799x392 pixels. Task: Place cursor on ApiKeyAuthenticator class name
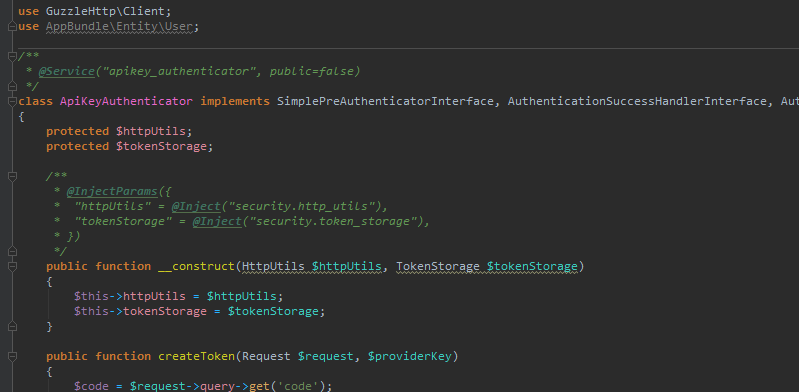click(126, 101)
